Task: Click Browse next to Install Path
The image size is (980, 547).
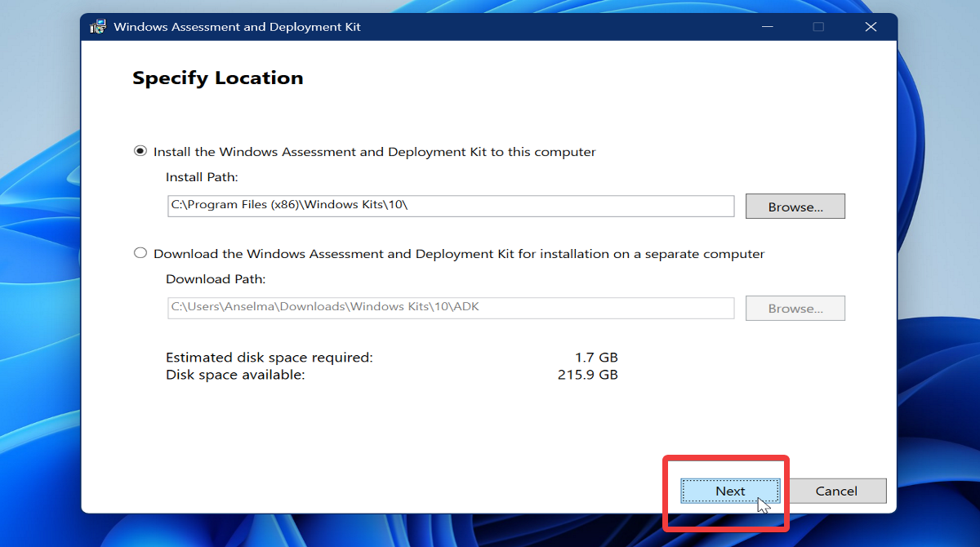Action: coord(795,206)
